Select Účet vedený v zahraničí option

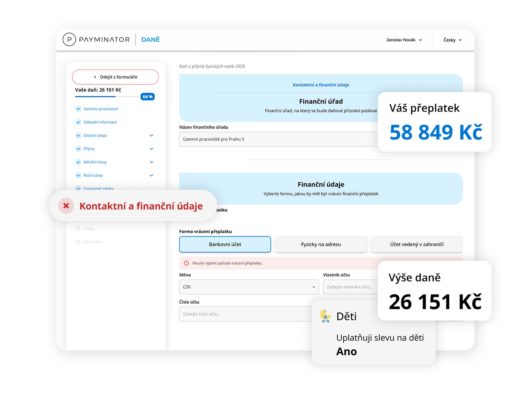click(416, 244)
